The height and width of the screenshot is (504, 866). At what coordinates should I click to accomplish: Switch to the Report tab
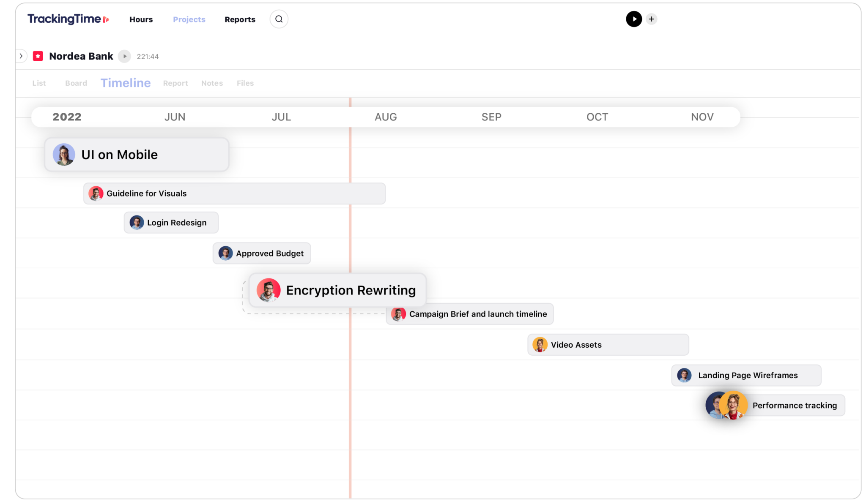(175, 83)
